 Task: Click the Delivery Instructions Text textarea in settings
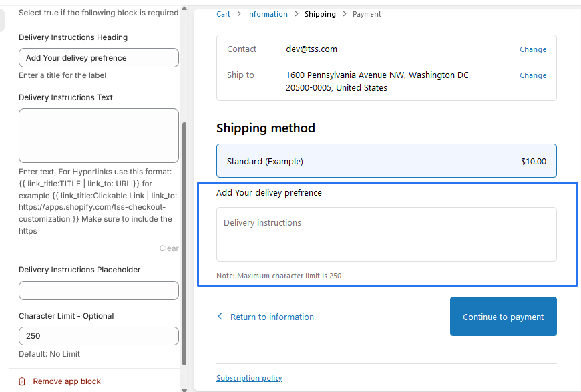pyautogui.click(x=99, y=136)
